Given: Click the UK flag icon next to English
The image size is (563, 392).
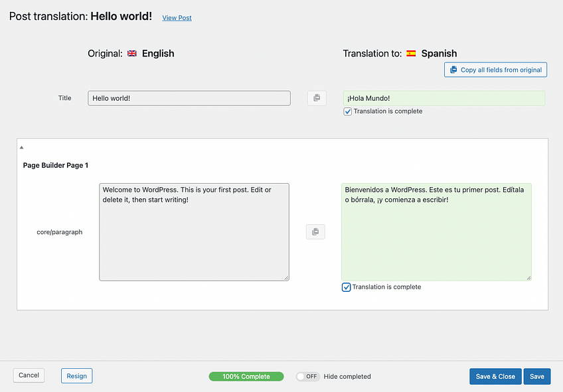Looking at the screenshot, I should [x=131, y=54].
